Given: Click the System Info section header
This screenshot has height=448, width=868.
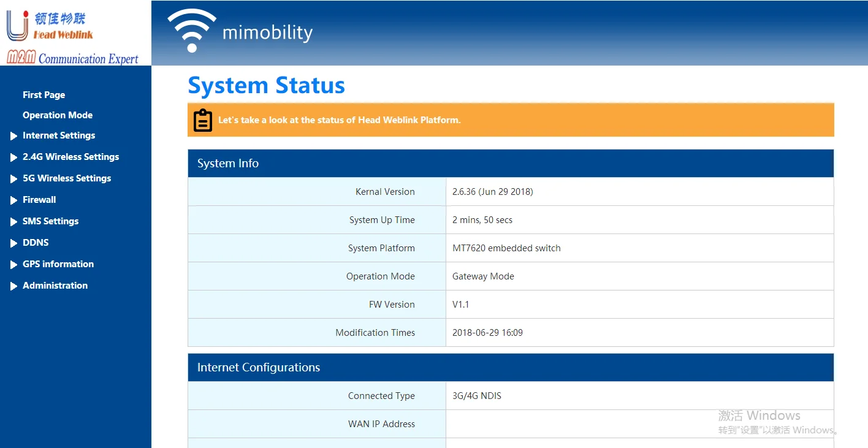Looking at the screenshot, I should [228, 164].
